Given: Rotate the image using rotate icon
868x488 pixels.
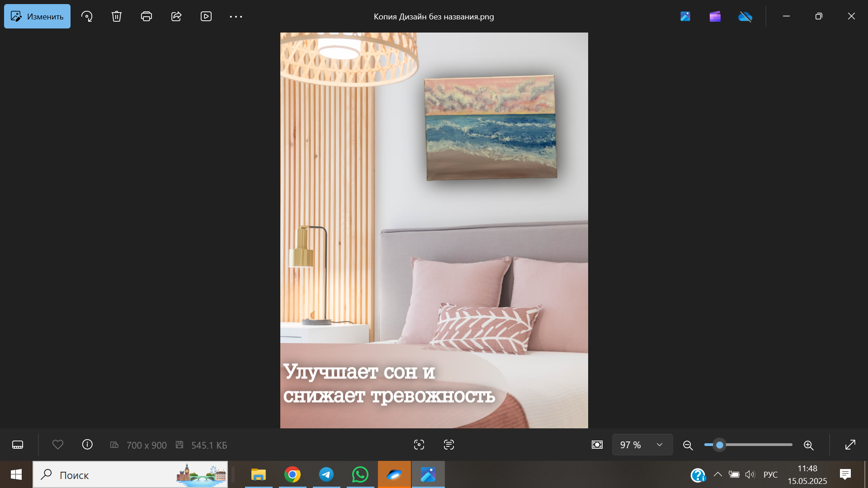Looking at the screenshot, I should pos(87,17).
